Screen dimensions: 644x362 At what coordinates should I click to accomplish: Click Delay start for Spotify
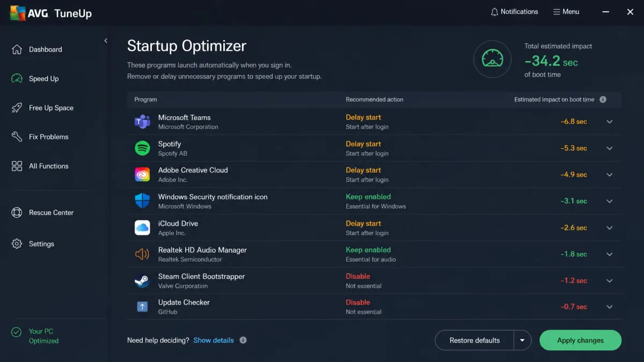tap(363, 144)
